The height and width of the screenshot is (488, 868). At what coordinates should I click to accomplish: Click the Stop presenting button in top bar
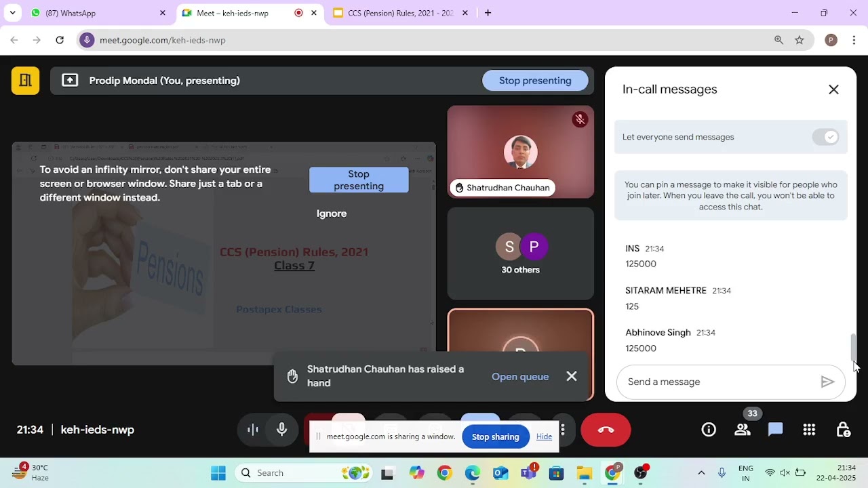coord(535,81)
